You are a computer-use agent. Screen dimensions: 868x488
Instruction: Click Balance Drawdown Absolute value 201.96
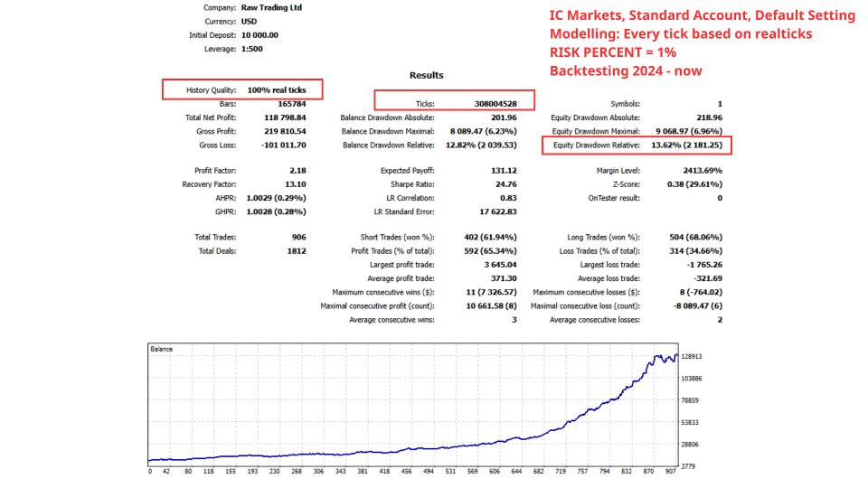point(504,117)
